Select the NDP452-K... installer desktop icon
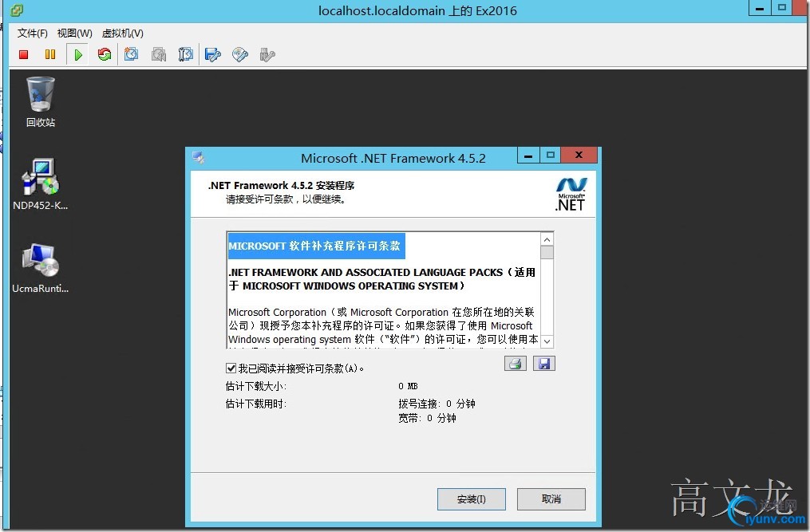This screenshot has height=532, width=810. pos(40,184)
